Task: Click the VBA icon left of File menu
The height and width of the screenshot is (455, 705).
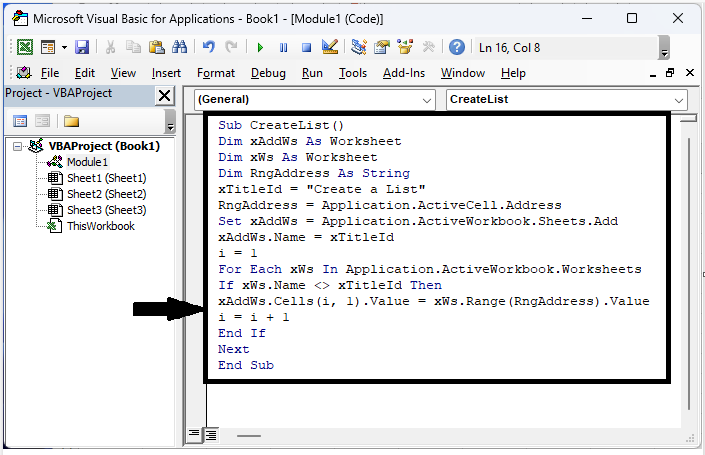Action: [23, 72]
